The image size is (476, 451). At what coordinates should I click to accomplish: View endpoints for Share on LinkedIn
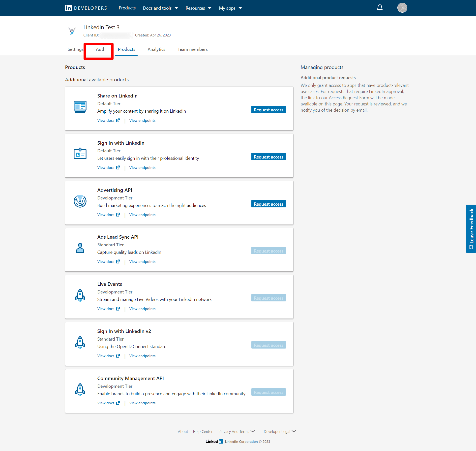coord(142,120)
